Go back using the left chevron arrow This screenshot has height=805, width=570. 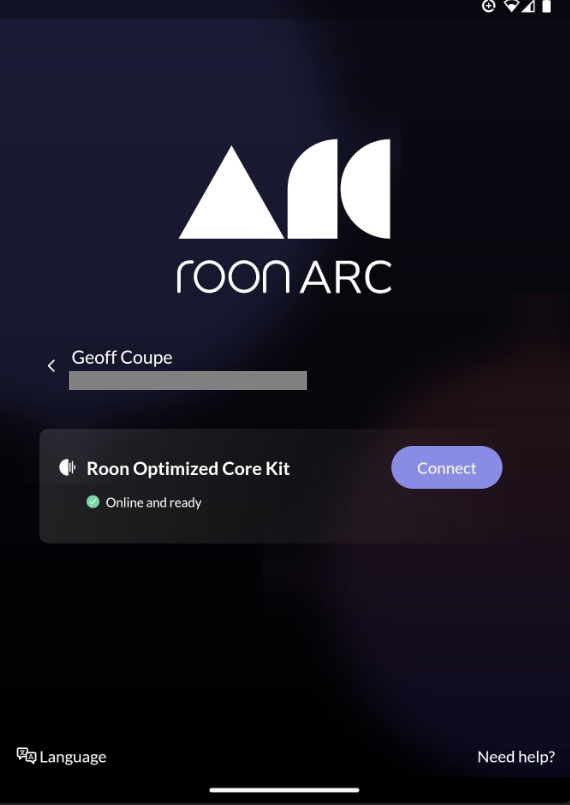(x=51, y=366)
